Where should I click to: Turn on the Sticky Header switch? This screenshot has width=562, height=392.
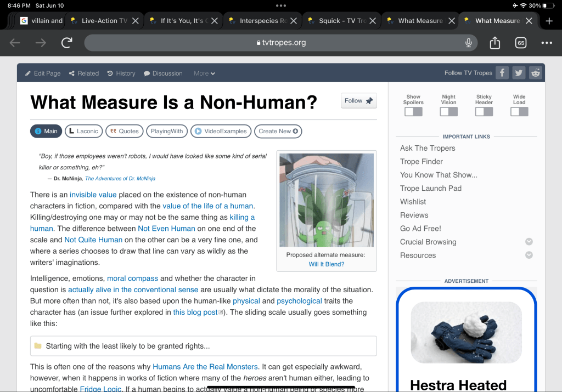tap(484, 111)
